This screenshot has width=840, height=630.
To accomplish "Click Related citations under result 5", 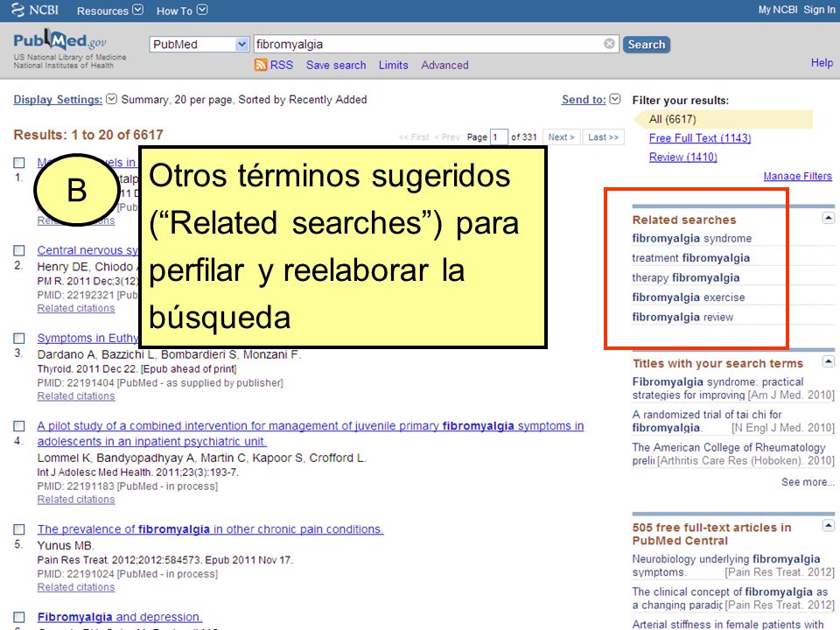I will 76,587.
